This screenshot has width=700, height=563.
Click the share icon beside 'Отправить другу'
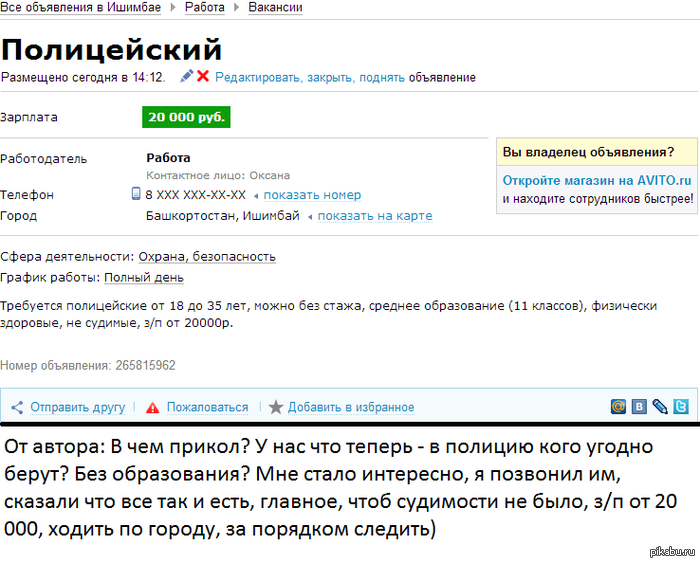17,407
